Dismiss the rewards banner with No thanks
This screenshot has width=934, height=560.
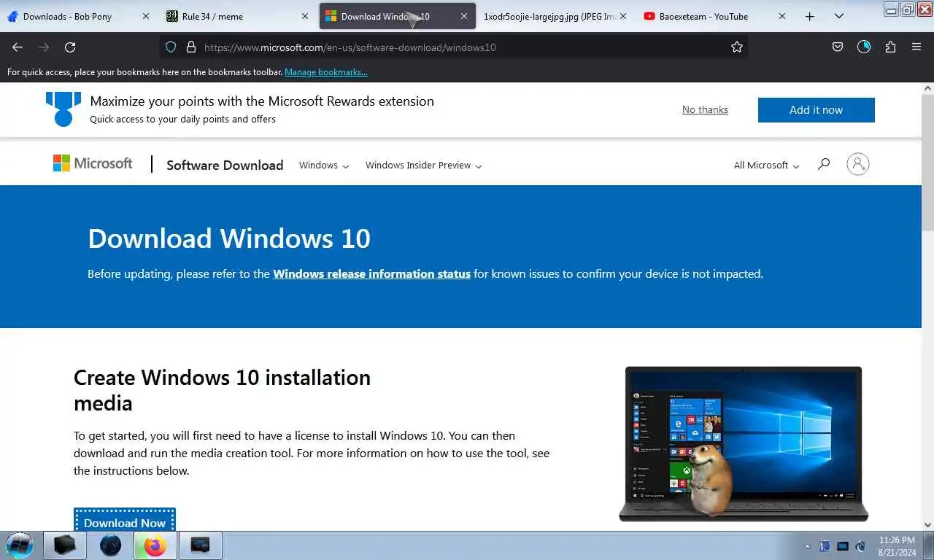[x=705, y=109]
